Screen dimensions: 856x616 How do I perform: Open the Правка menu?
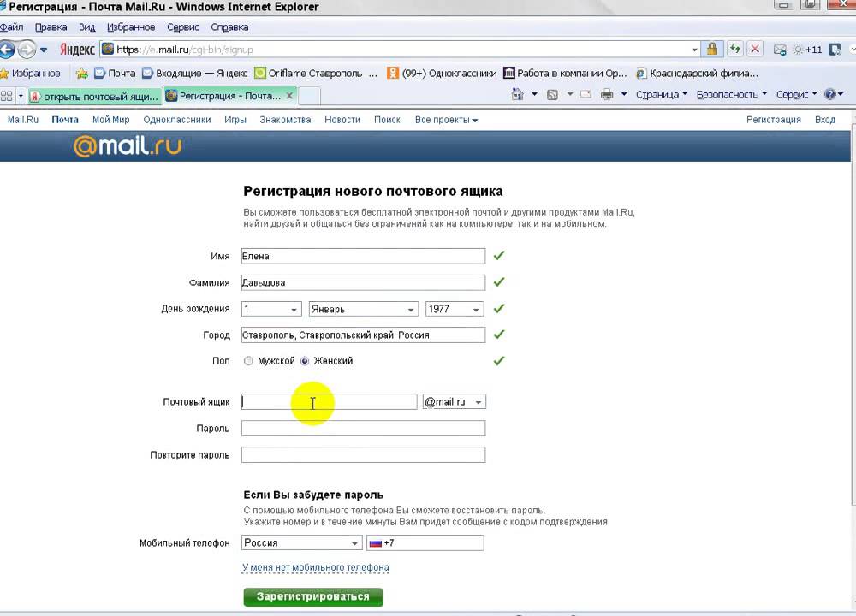51,27
